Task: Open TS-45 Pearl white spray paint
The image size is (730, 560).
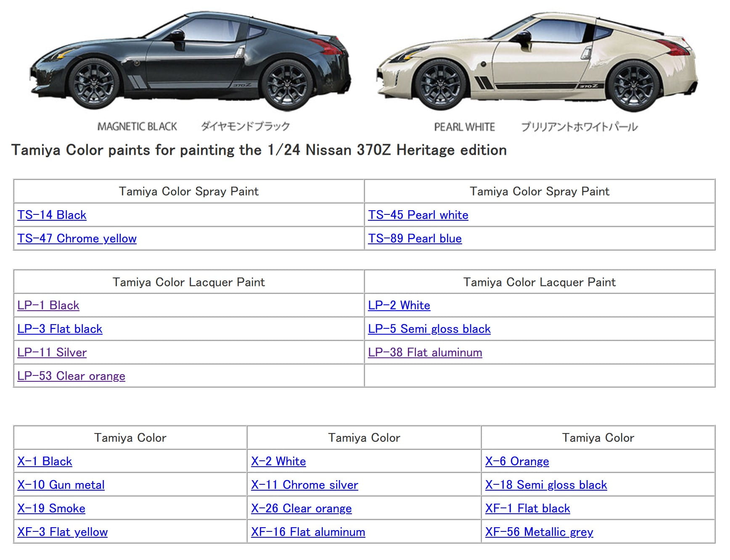Action: [x=418, y=215]
